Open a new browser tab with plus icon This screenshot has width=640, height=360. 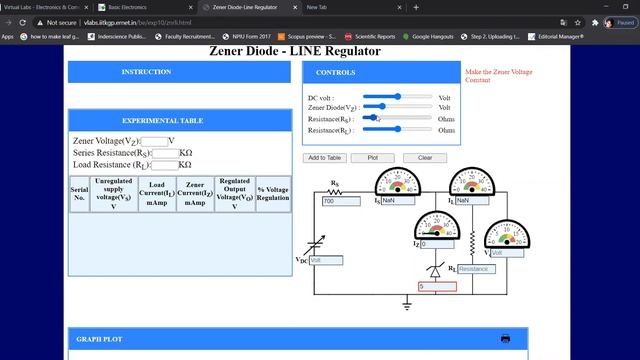[x=416, y=7]
